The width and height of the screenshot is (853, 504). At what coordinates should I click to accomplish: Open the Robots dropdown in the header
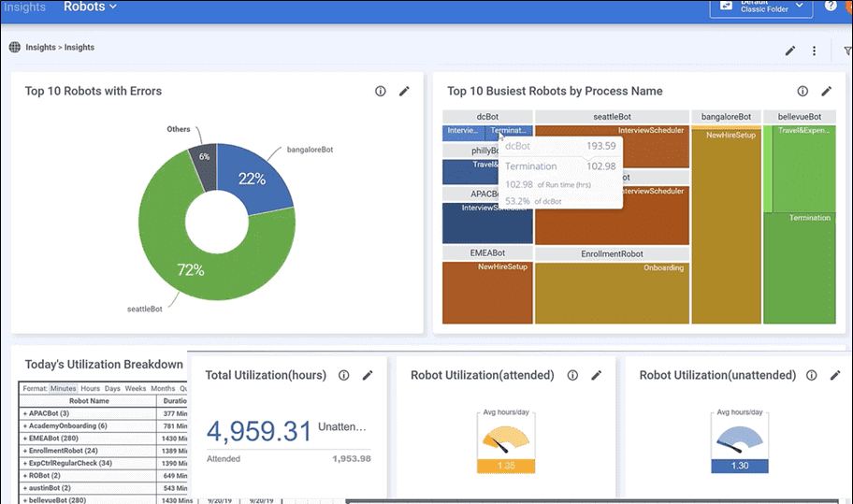pos(90,7)
